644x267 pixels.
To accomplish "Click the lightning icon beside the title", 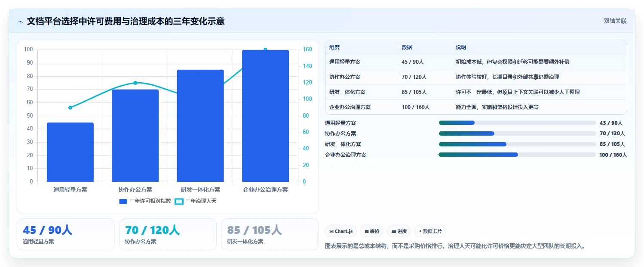I will pyautogui.click(x=20, y=22).
